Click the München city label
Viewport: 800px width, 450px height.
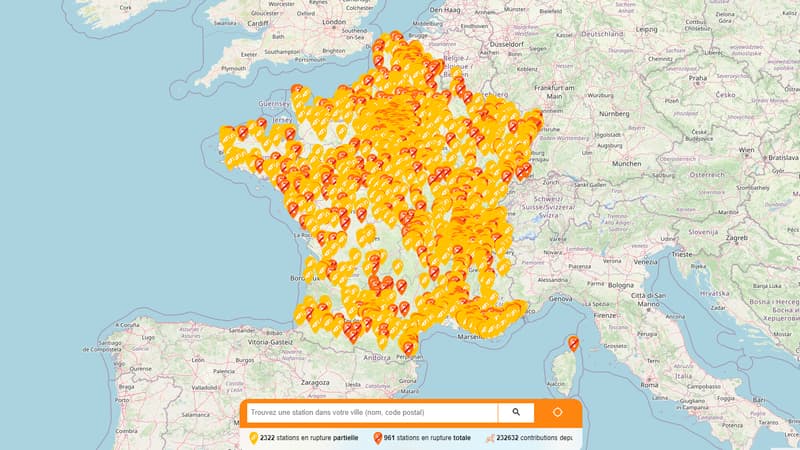tap(626, 163)
